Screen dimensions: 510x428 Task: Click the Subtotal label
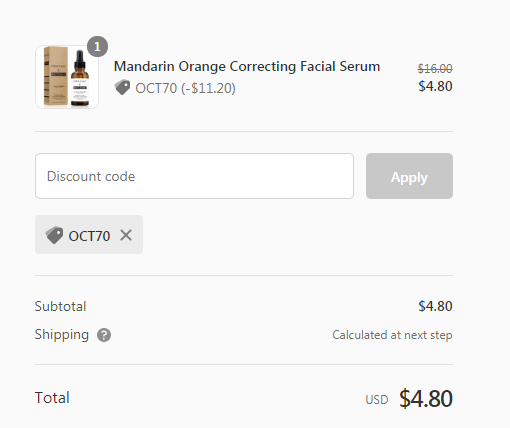[x=60, y=306]
